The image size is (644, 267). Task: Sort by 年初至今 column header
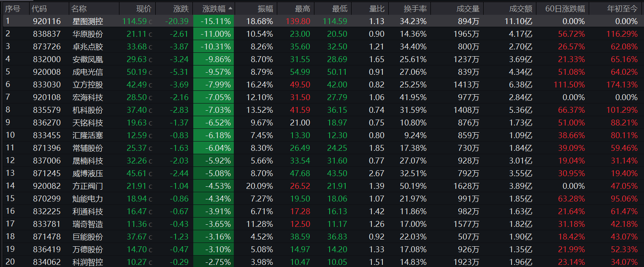pyautogui.click(x=622, y=8)
